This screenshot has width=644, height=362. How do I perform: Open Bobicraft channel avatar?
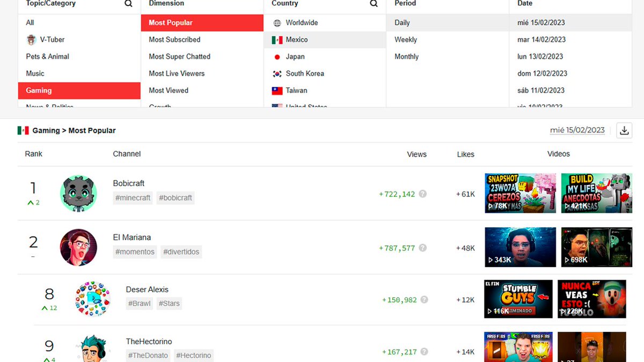(78, 193)
